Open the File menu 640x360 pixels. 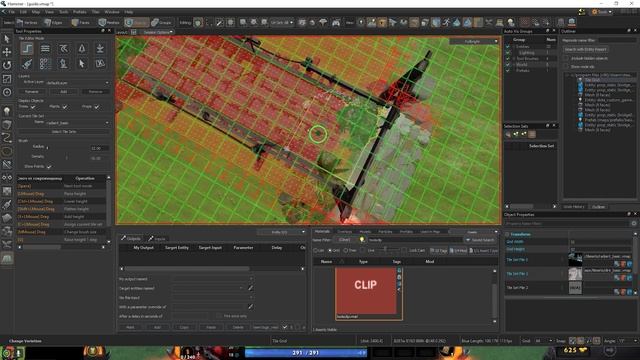[11, 12]
